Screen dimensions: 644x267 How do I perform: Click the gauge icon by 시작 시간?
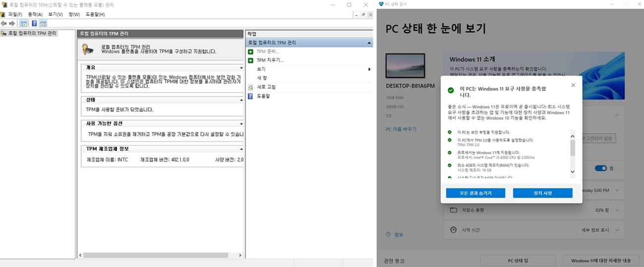[453, 230]
